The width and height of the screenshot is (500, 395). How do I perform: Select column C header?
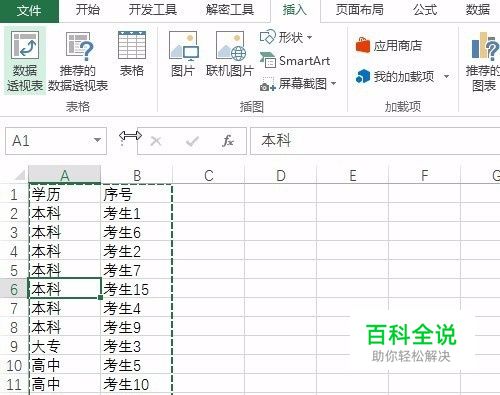[x=209, y=175]
